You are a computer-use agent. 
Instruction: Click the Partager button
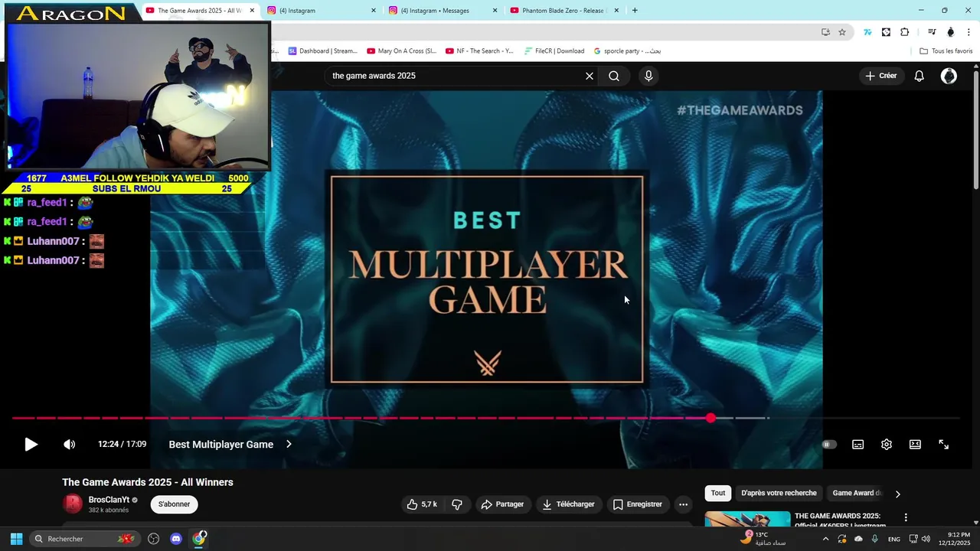[x=502, y=504]
